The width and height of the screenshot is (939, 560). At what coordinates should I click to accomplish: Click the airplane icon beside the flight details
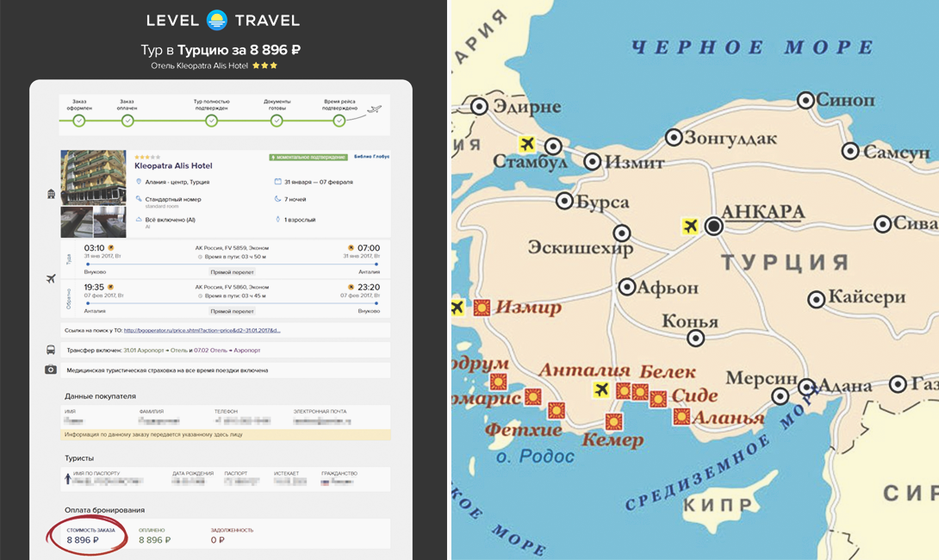point(51,278)
